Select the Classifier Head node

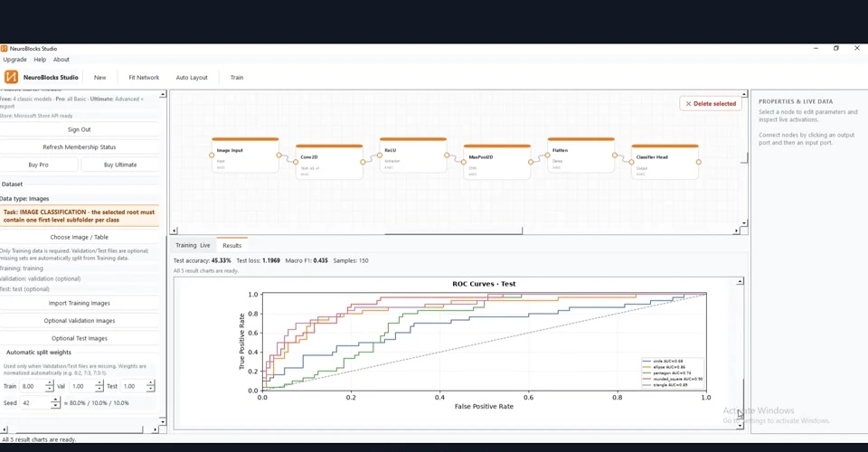click(665, 162)
